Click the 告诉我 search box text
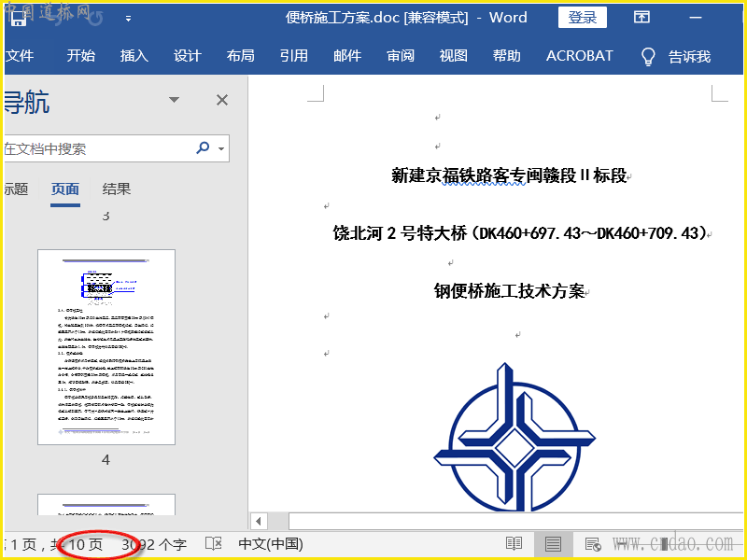The width and height of the screenshot is (747, 560). 689,57
